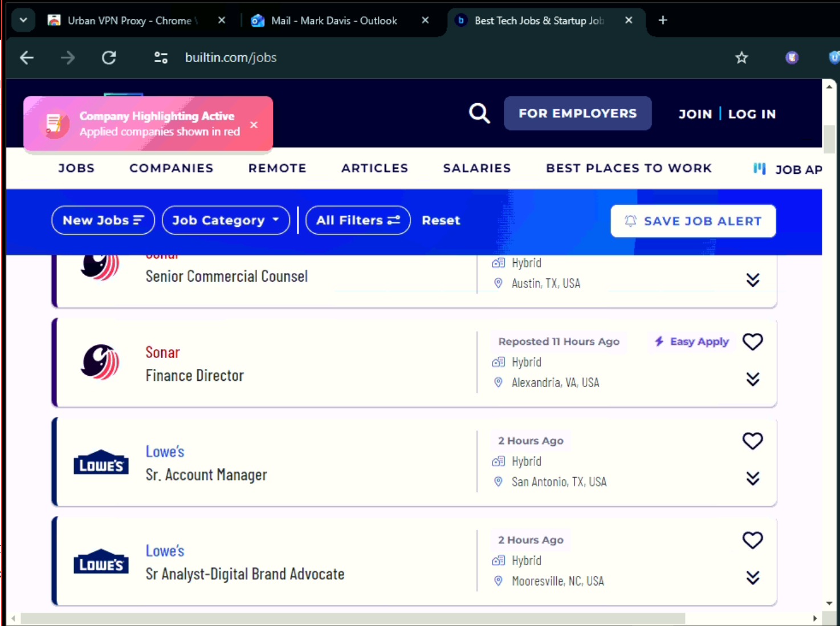Open the Companies navigation menu item
The image size is (840, 626).
coord(171,168)
